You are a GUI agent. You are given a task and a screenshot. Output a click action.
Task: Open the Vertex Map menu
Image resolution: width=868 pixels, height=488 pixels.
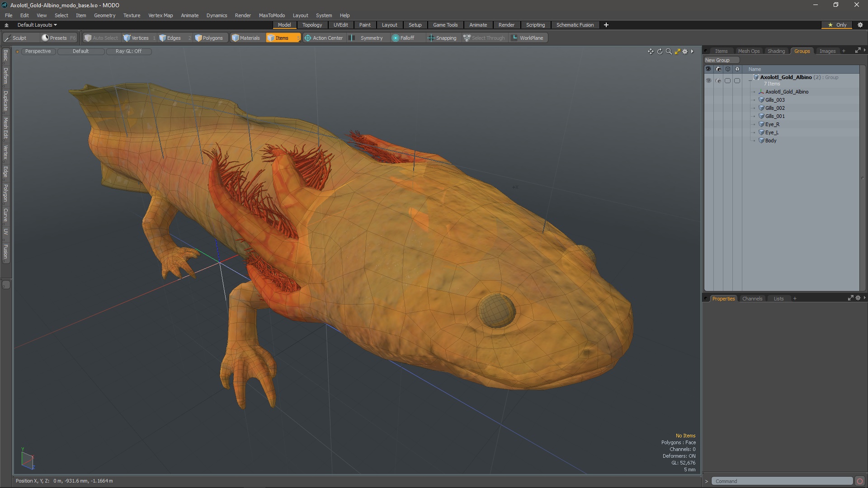coord(160,15)
